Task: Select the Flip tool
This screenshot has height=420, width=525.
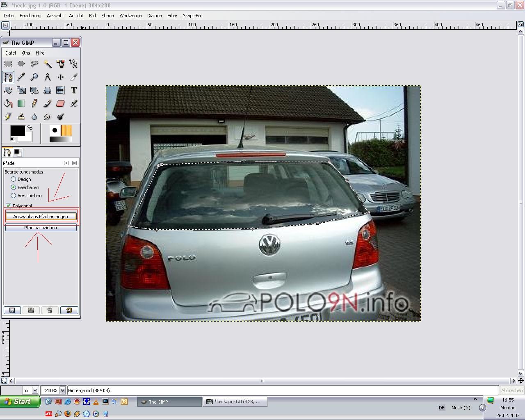Action: 61,90
